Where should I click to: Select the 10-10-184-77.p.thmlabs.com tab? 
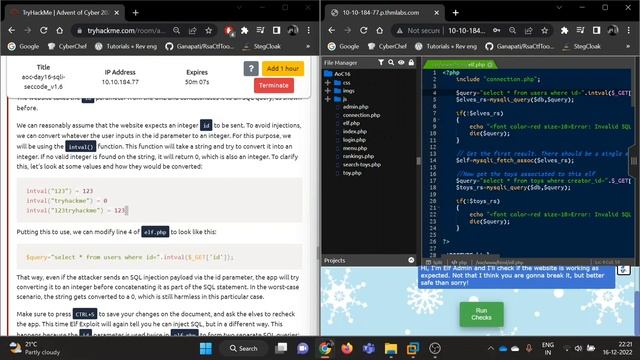click(x=384, y=13)
